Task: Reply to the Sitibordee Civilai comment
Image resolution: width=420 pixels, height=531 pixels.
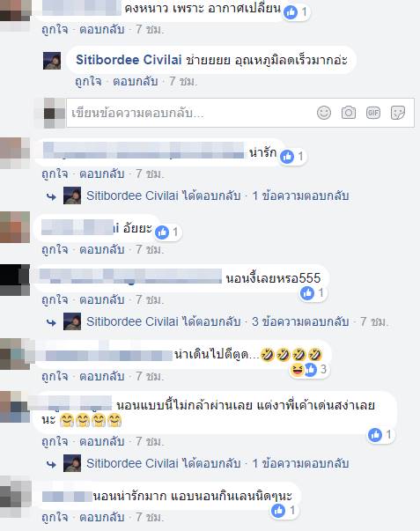Action: click(x=135, y=82)
